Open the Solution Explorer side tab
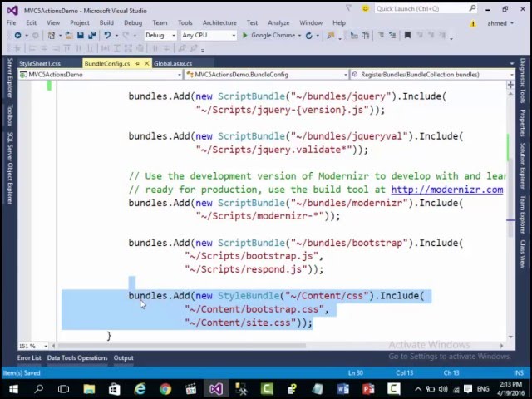The image size is (532, 399). 523,166
